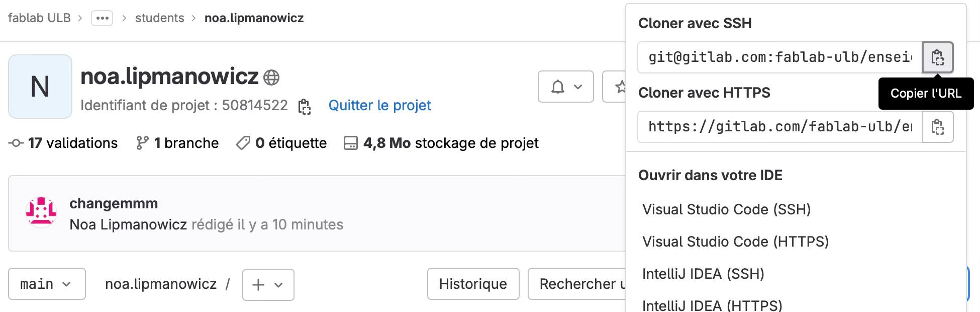Open the changemmm commit message
This screenshot has height=312, width=980.
(114, 203)
